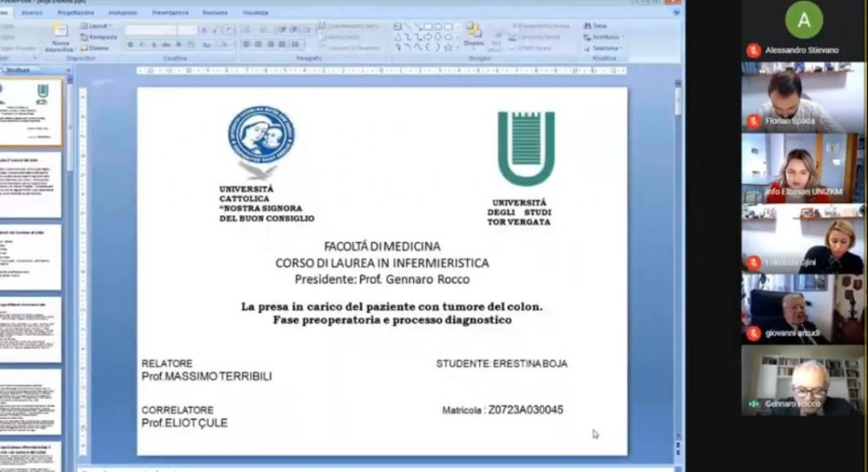
Task: Click the Effetti forma option
Action: pyautogui.click(x=530, y=48)
